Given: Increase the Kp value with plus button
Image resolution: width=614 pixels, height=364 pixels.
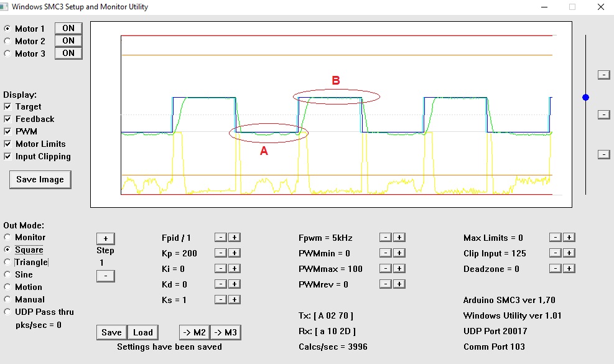Looking at the screenshot, I should [234, 253].
